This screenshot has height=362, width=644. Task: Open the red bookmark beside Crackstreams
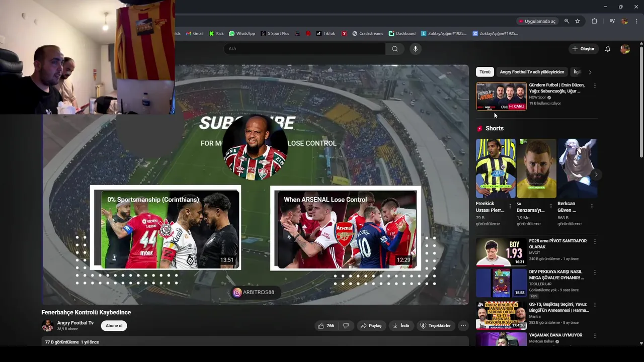pyautogui.click(x=344, y=34)
